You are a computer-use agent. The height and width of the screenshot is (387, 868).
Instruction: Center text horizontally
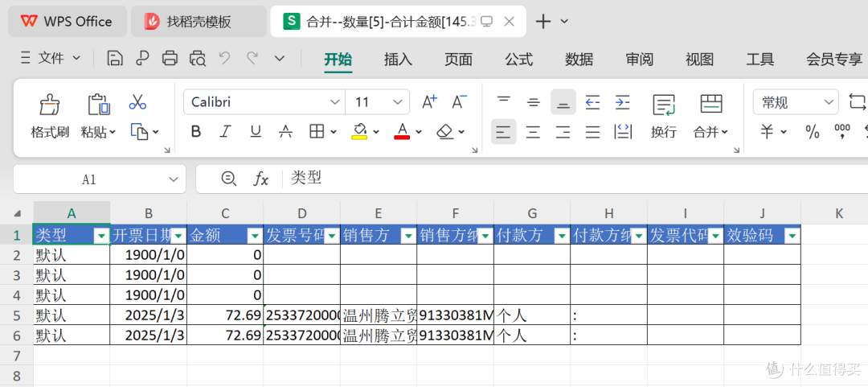(x=534, y=131)
